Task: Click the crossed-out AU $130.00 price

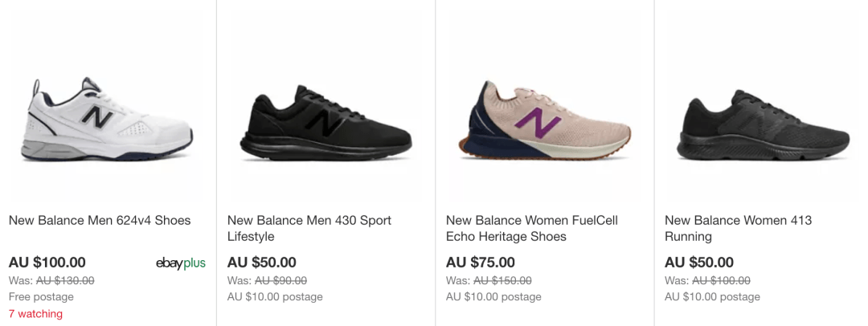Action: tap(65, 280)
